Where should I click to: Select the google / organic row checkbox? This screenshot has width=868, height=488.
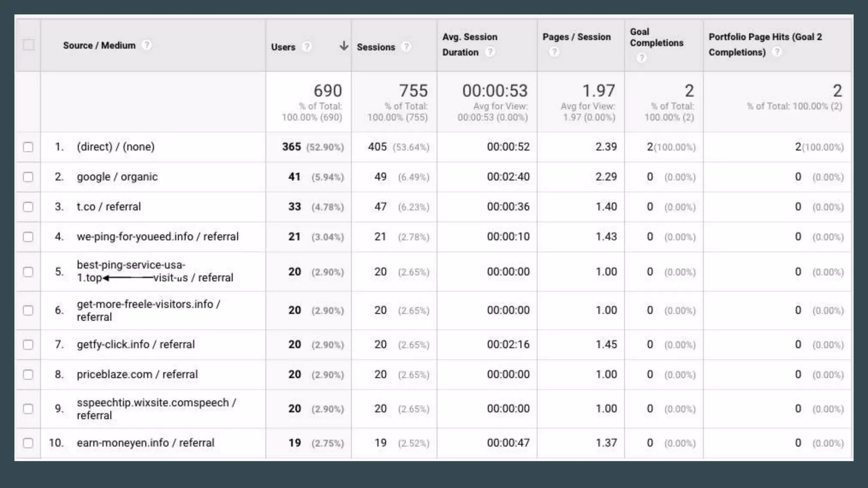pyautogui.click(x=28, y=177)
